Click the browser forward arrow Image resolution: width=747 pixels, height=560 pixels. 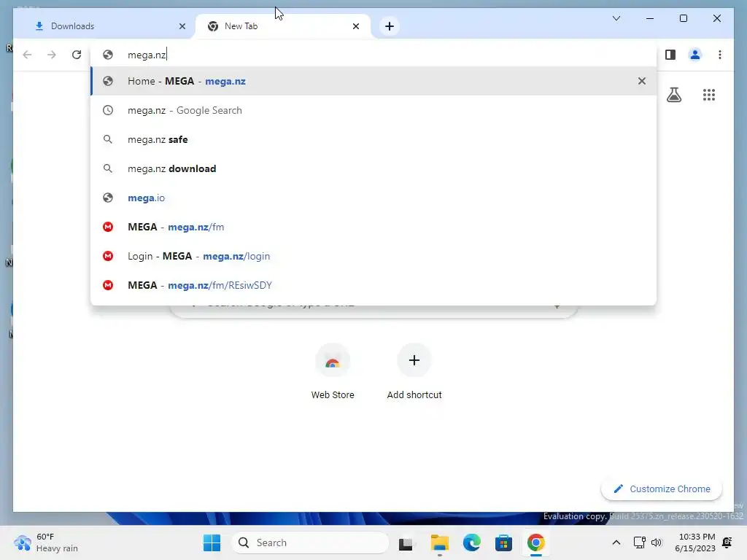point(52,55)
